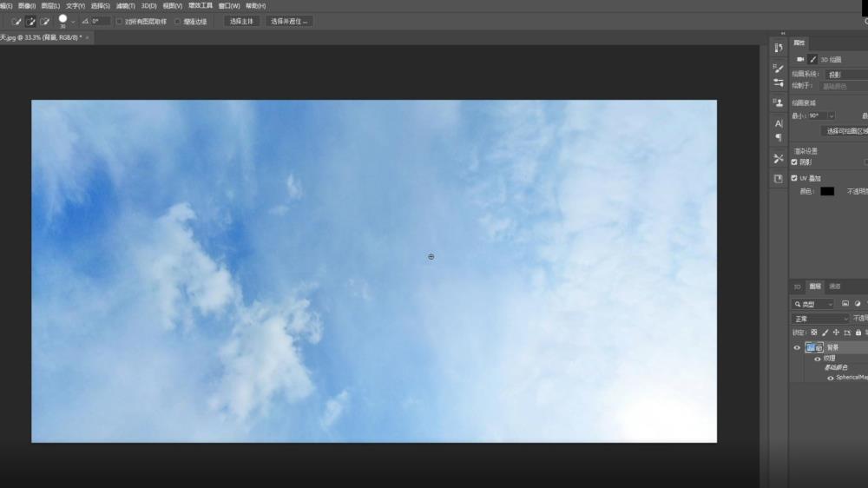Open the Paragraph panel icon
The width and height of the screenshot is (868, 488).
(x=779, y=137)
